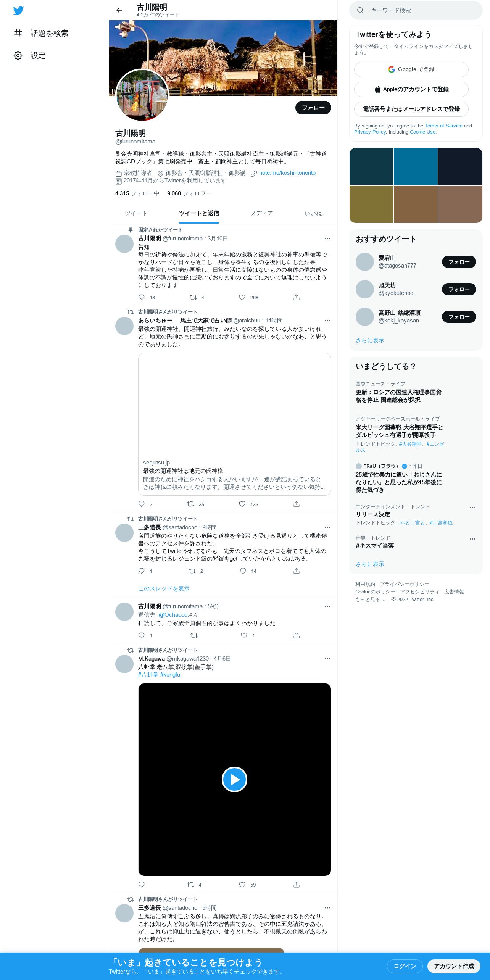The image size is (490, 980).
Task: Retweet 三多道長 tweet with 2 retweets
Action: click(192, 571)
